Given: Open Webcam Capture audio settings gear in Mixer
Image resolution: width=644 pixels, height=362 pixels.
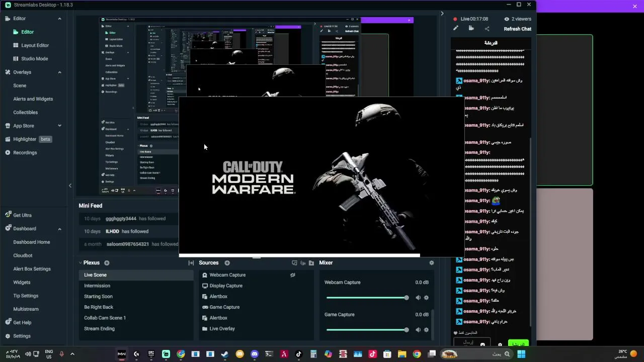Looking at the screenshot, I should [x=426, y=298].
